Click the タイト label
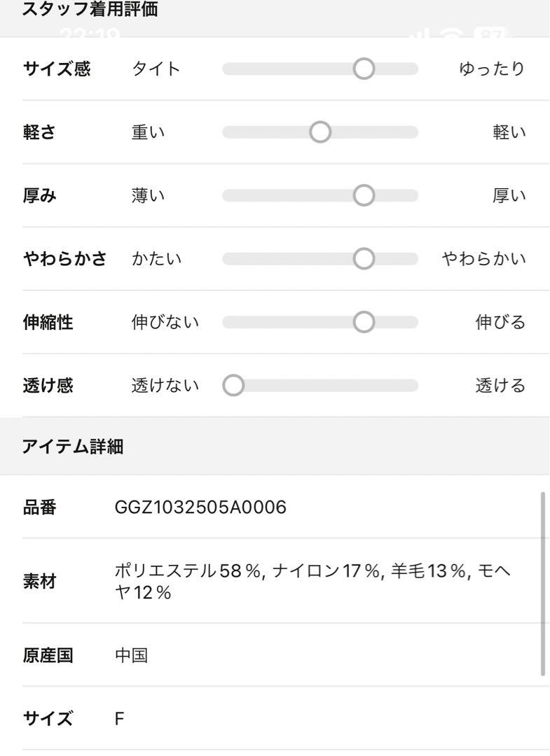550x756 pixels. point(156,69)
